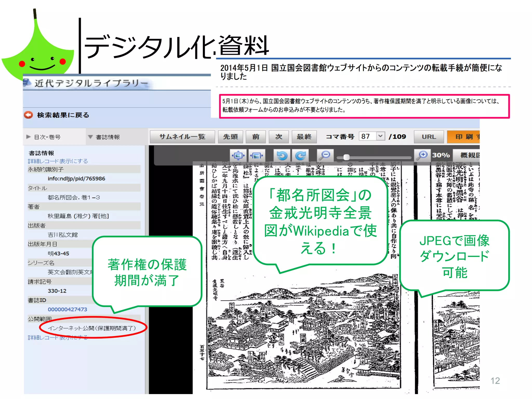Select publisher text 吉川弘文館
Viewport: 532px width, 399px height.
[63, 235]
